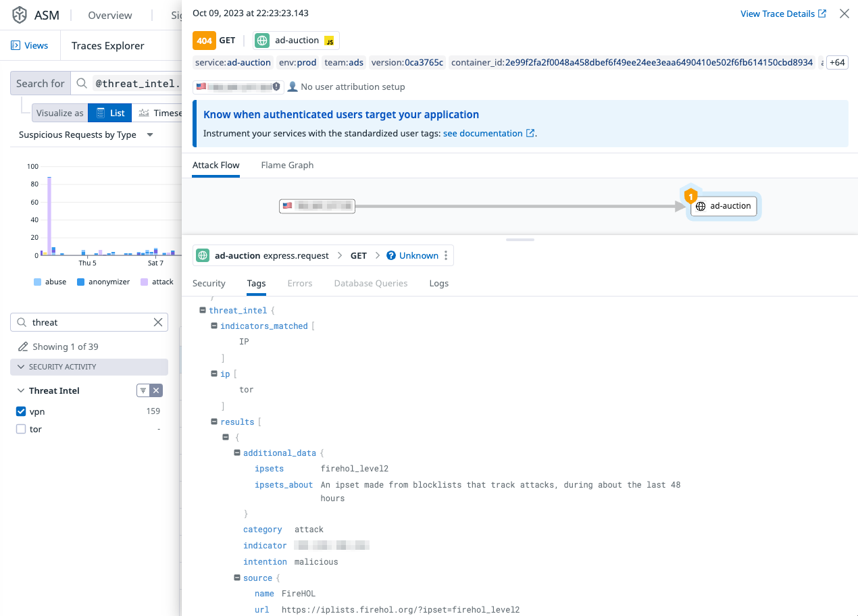Click the Timeseries chart icon
The height and width of the screenshot is (616, 858).
tap(144, 113)
